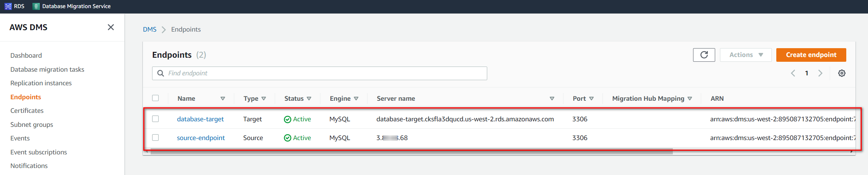The height and width of the screenshot is (175, 868).
Task: Close the AWS DMS navigation panel
Action: click(x=111, y=27)
